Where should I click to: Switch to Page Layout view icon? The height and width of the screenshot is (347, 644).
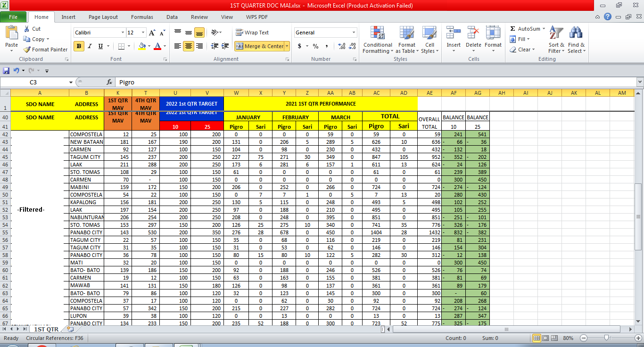pos(545,338)
